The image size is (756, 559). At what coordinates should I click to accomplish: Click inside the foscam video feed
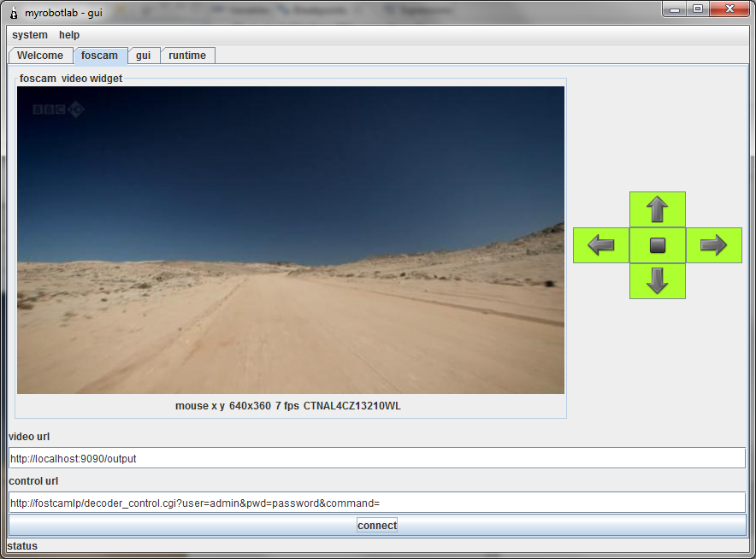(291, 240)
